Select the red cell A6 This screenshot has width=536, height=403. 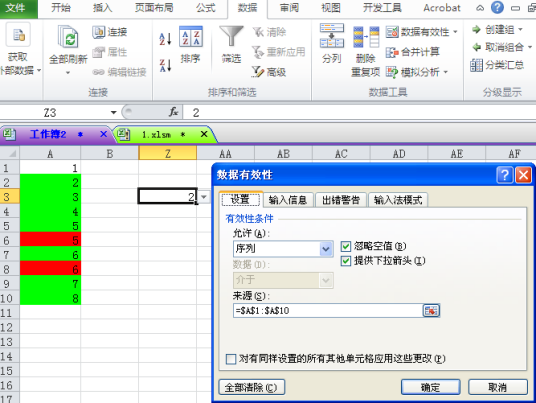coord(50,240)
